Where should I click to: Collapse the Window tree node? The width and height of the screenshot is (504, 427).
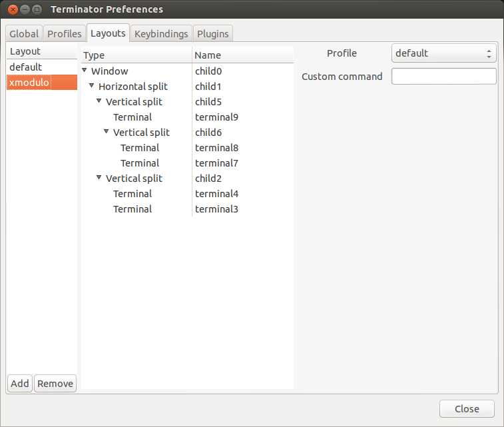[x=85, y=70]
